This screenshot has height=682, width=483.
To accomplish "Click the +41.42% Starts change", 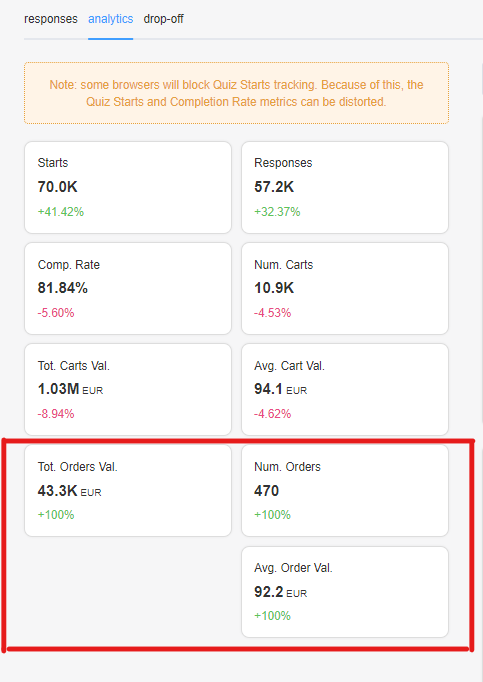I will [x=60, y=212].
